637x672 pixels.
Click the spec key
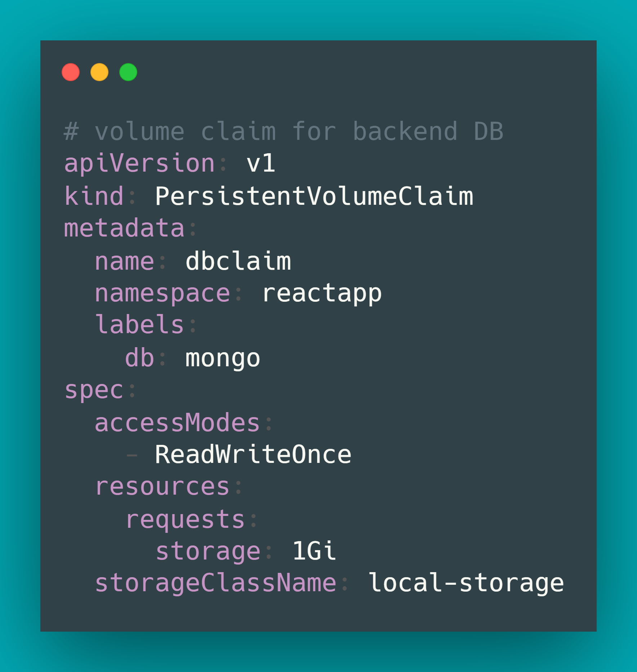point(94,390)
